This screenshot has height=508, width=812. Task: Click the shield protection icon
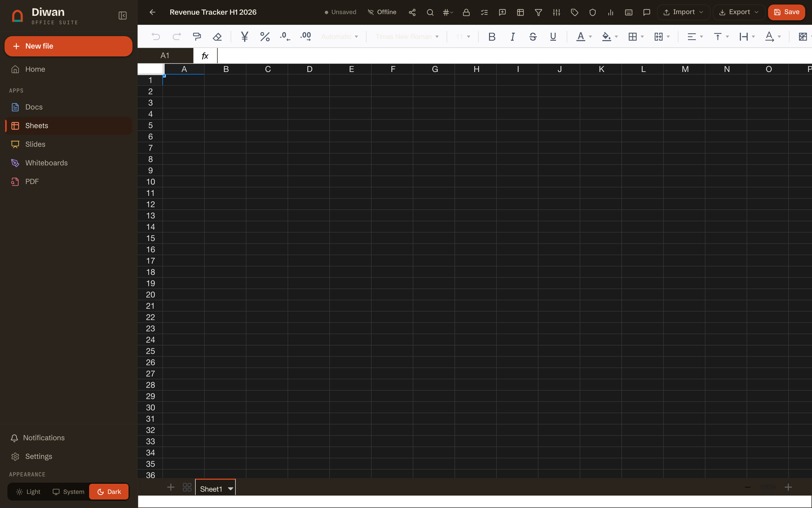(x=593, y=12)
